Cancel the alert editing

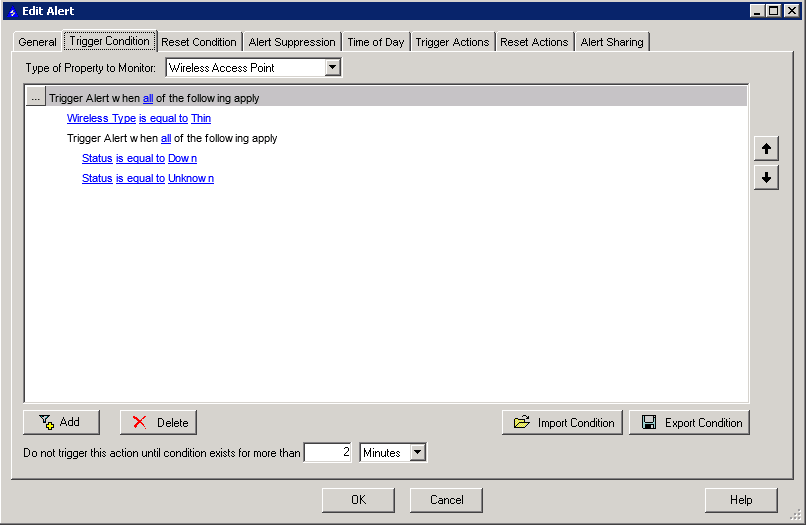[x=446, y=500]
